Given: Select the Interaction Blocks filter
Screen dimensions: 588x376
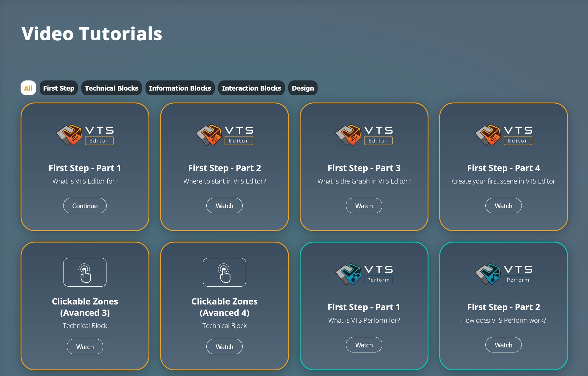Looking at the screenshot, I should coord(251,88).
